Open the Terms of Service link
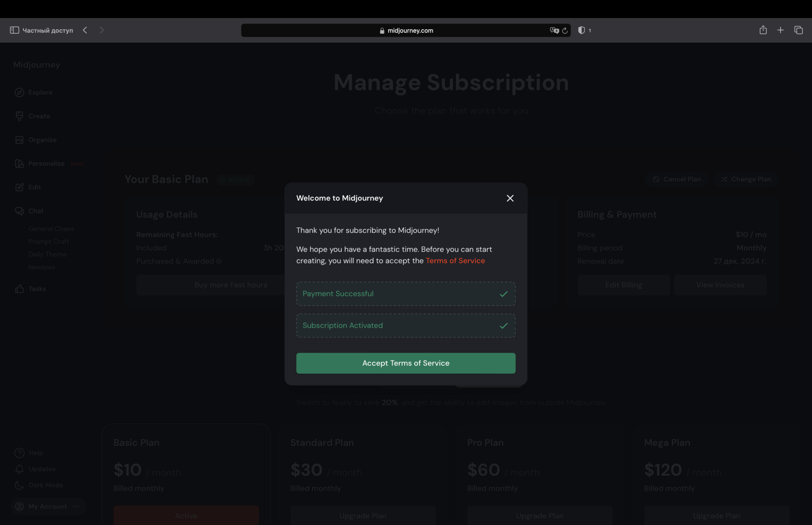 [455, 261]
